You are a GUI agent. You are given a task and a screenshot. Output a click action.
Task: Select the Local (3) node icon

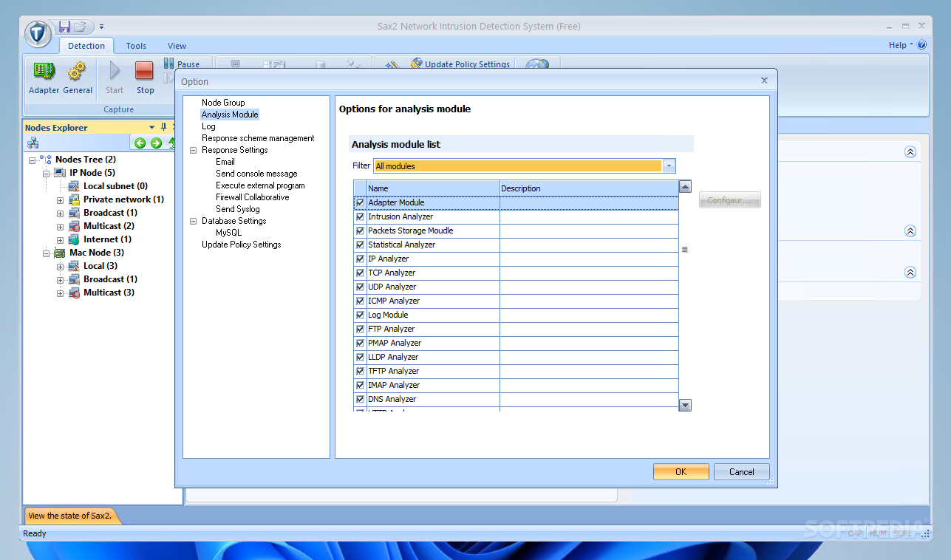tap(74, 266)
